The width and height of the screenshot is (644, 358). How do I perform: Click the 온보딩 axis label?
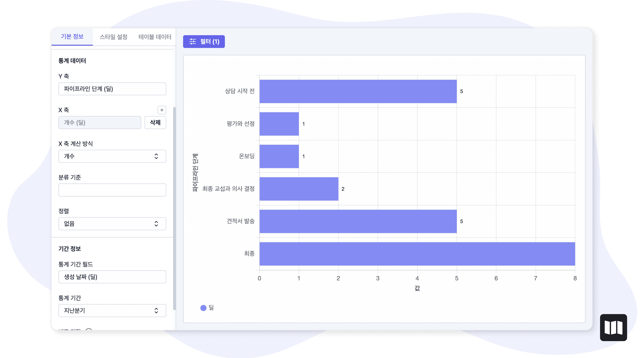[247, 156]
